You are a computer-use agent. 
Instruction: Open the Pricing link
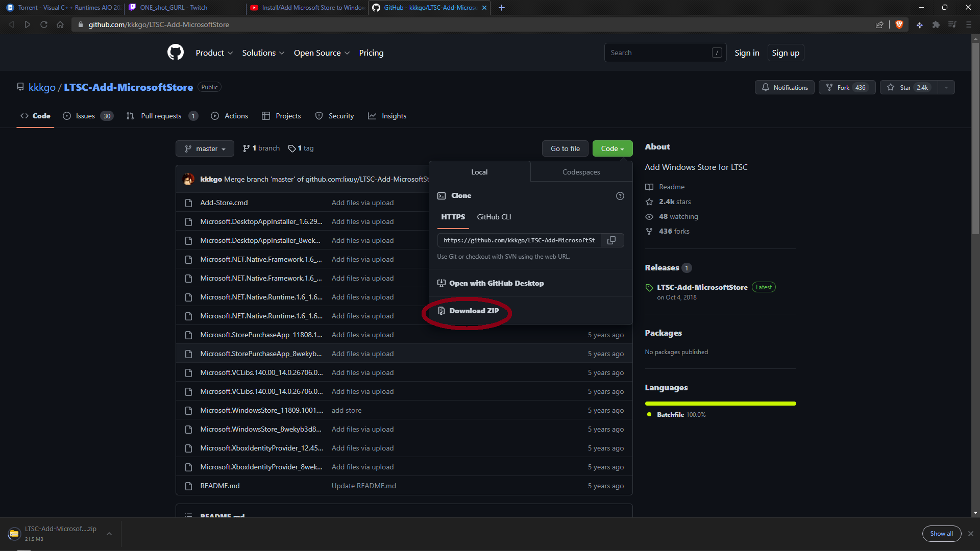pos(371,53)
